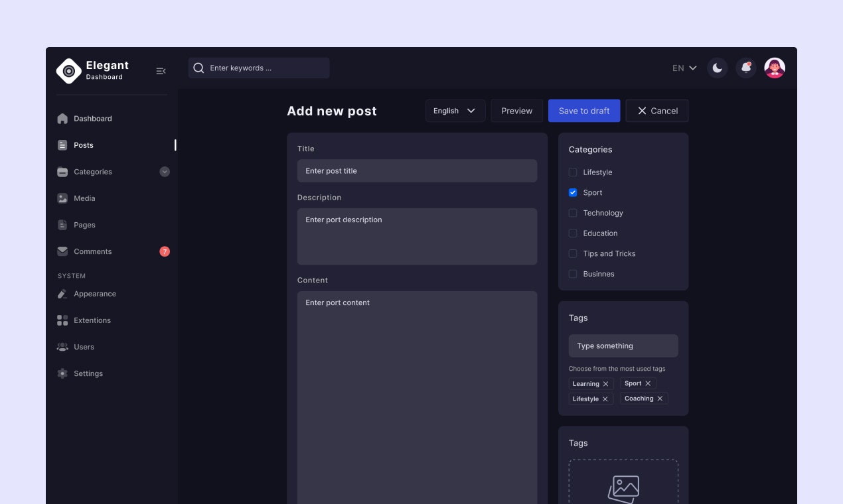
Task: Select the Appearance brush icon
Action: point(62,294)
